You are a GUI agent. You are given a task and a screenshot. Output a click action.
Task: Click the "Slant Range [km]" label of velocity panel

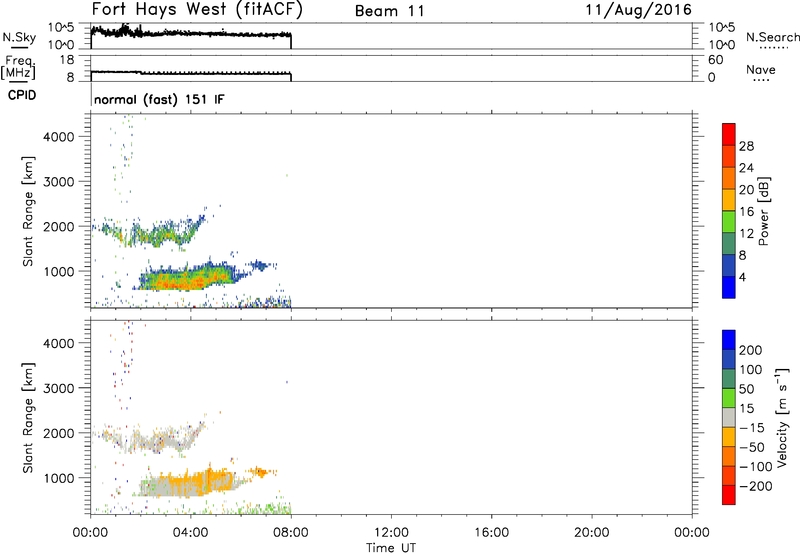coord(28,417)
